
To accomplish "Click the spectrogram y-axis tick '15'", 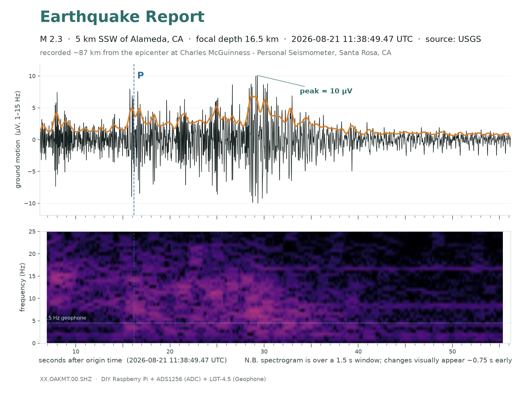I will (x=33, y=276).
